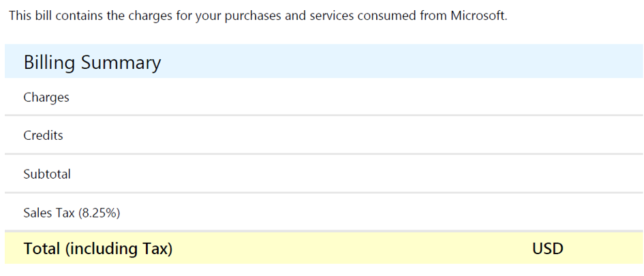Screen dimensions: 644x276
Task: Click empty amount area of Subtotal row under USD
Action: click(548, 174)
